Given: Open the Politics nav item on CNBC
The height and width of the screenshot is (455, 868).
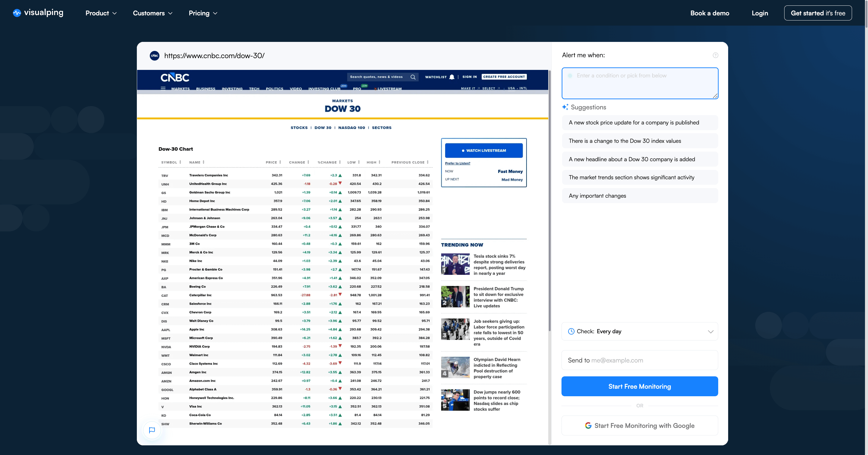Looking at the screenshot, I should [274, 89].
